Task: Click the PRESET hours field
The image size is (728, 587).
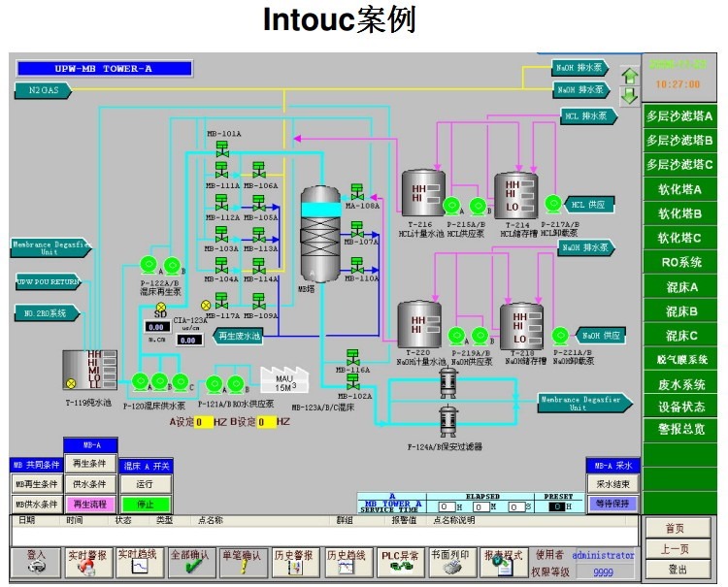Action: 556,506
